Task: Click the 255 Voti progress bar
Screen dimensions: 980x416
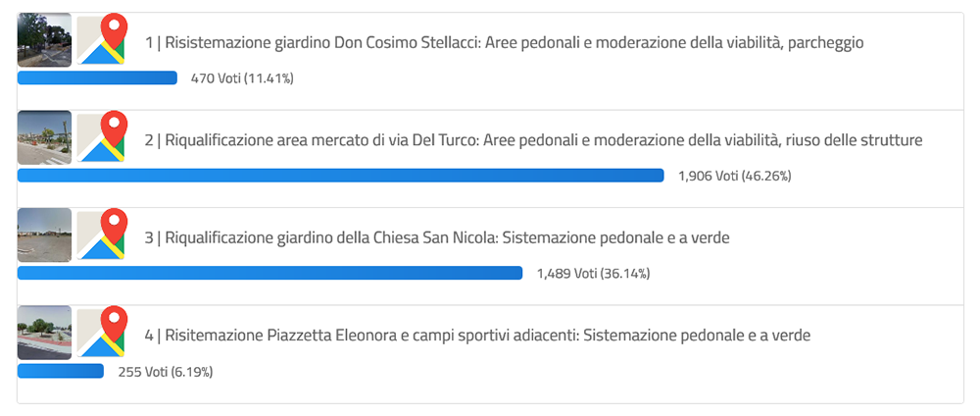Action: point(61,371)
